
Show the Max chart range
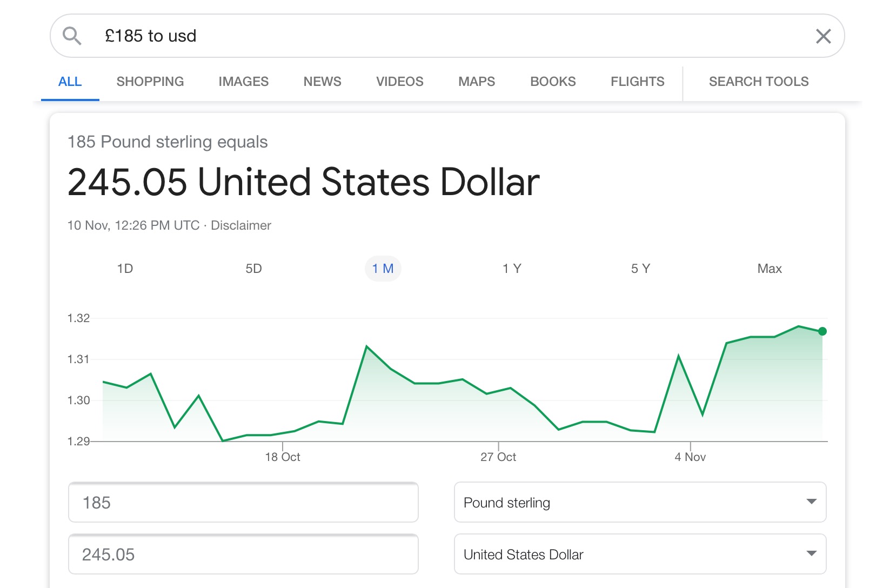pyautogui.click(x=770, y=269)
